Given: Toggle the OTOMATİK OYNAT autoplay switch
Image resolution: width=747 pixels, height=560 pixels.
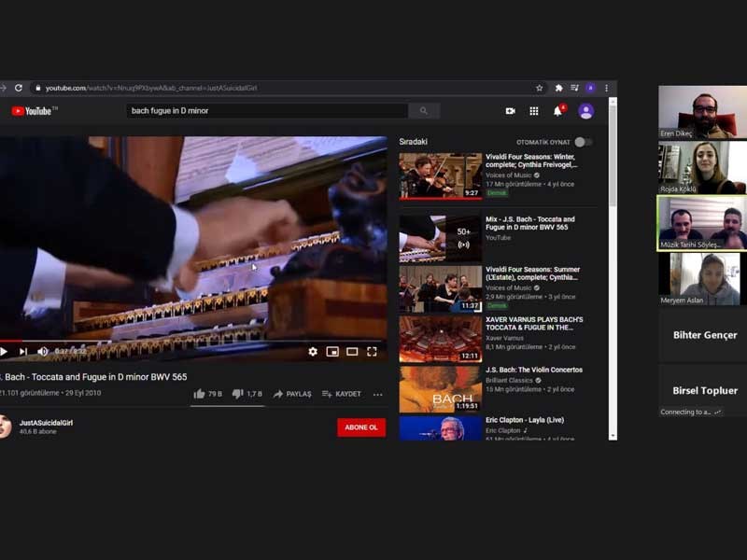Looking at the screenshot, I should coord(583,142).
